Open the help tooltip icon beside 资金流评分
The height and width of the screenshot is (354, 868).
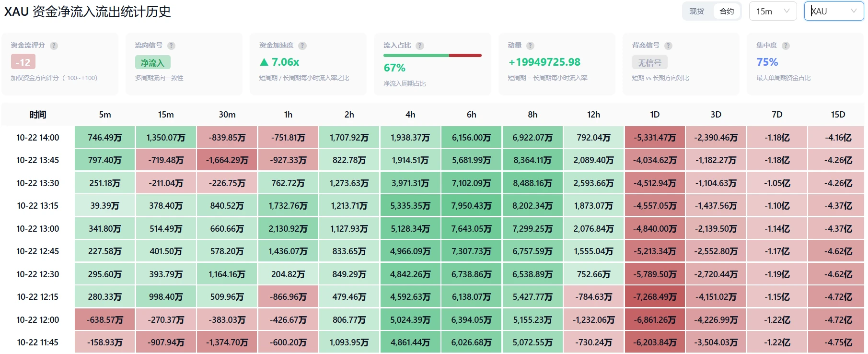pos(54,46)
